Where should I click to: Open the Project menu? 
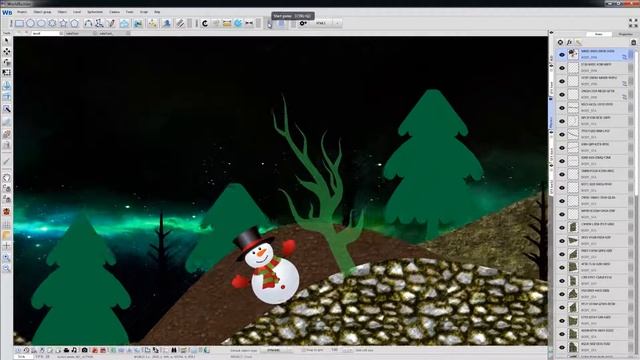pyautogui.click(x=22, y=12)
